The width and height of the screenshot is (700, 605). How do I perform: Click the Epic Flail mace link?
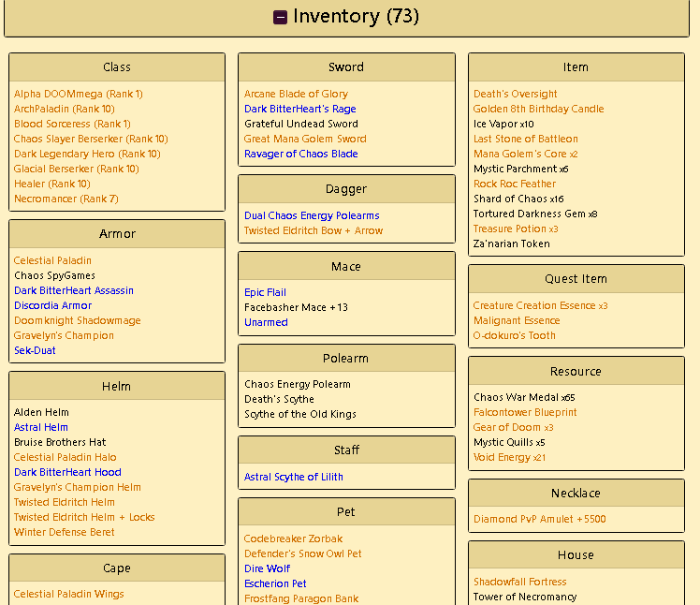[265, 292]
